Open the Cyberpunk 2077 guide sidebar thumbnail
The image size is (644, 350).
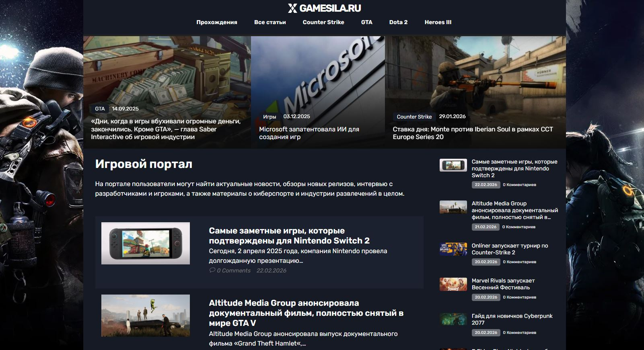click(453, 319)
